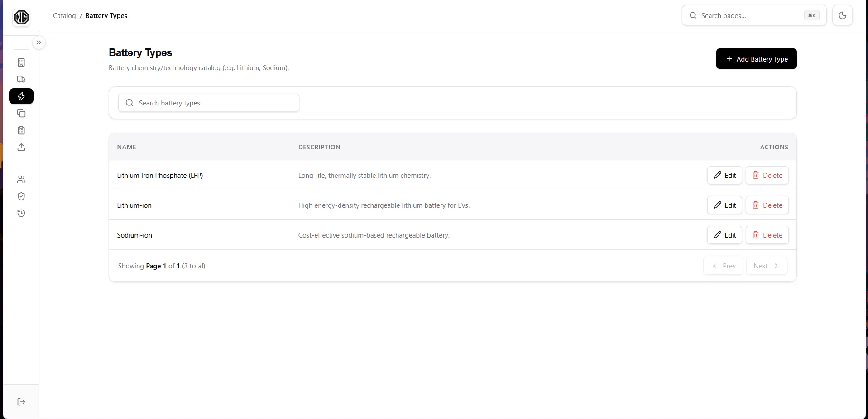Click the Search pages field

(754, 15)
